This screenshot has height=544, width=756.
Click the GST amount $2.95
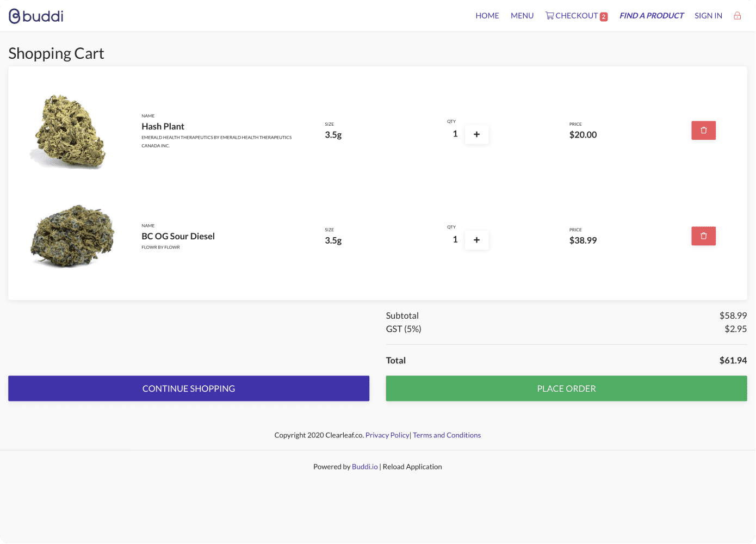pyautogui.click(x=735, y=329)
